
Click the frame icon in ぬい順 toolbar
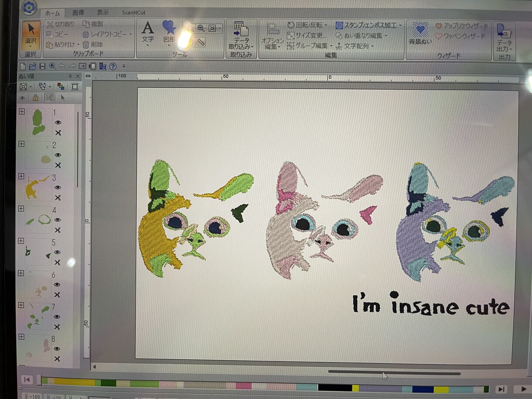click(x=75, y=86)
